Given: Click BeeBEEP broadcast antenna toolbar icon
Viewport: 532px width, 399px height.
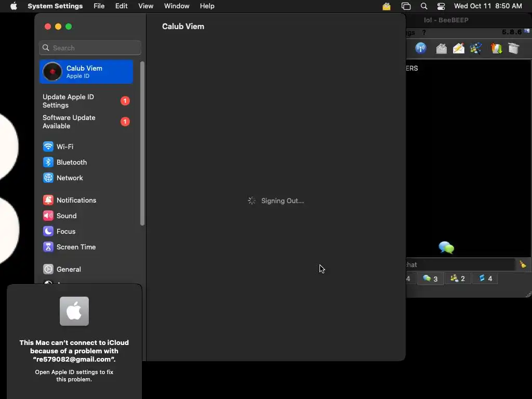Looking at the screenshot, I should (x=421, y=48).
